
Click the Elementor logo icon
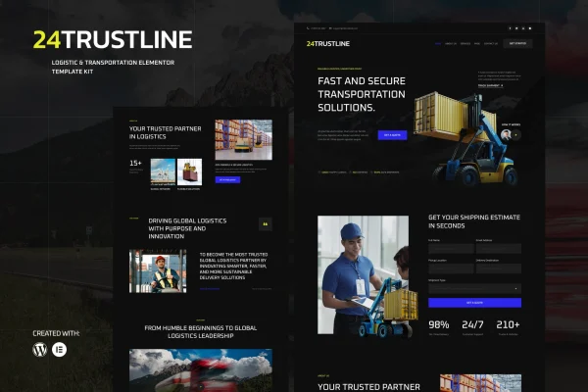click(59, 350)
